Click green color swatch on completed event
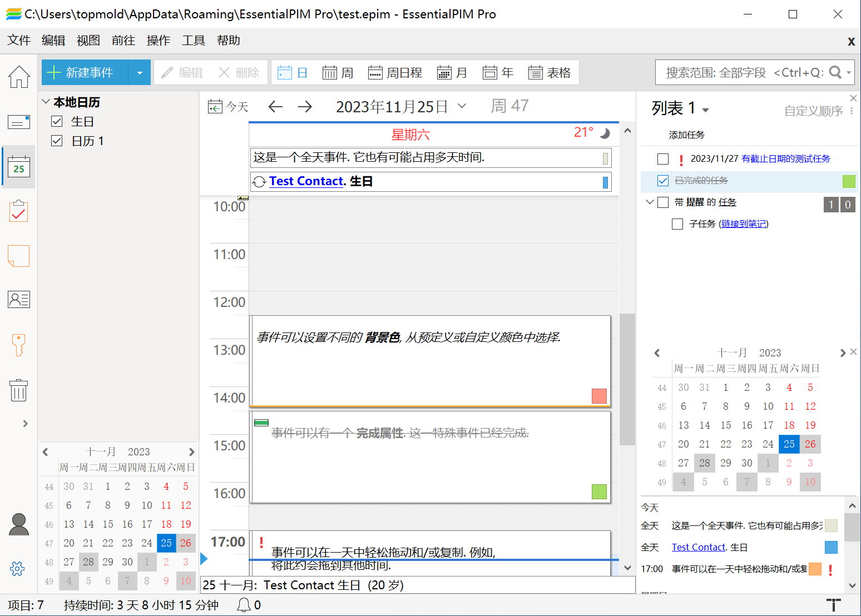Image resolution: width=861 pixels, height=616 pixels. point(599,491)
